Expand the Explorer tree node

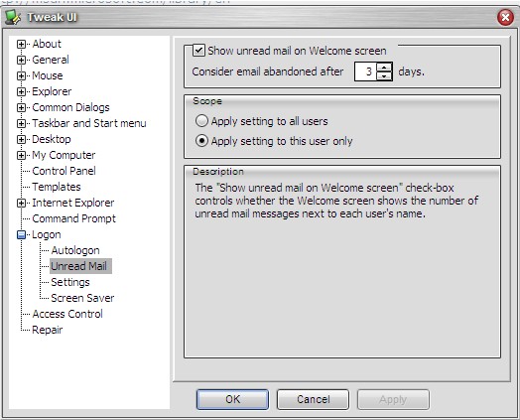coord(21,91)
